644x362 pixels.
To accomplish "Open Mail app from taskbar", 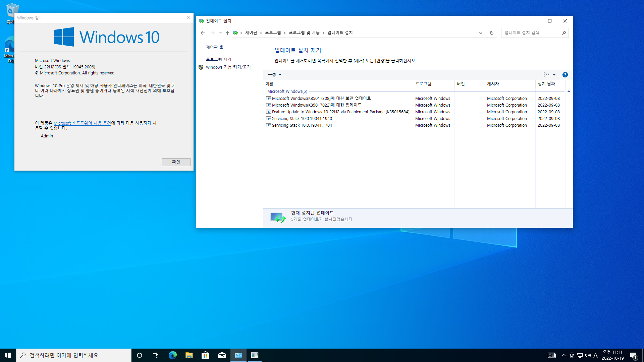I will (x=222, y=355).
